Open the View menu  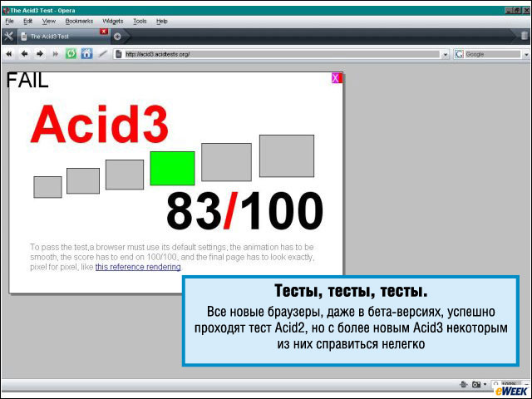(49, 21)
